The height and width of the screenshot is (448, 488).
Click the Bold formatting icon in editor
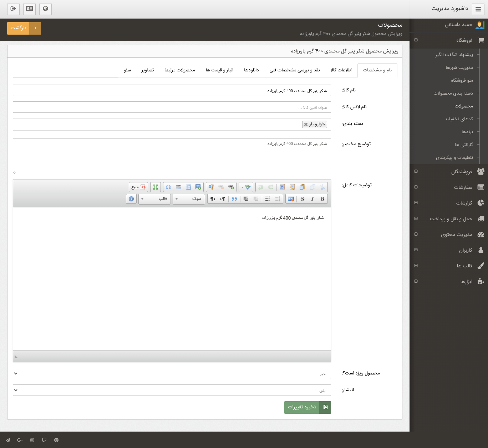pyautogui.click(x=322, y=199)
